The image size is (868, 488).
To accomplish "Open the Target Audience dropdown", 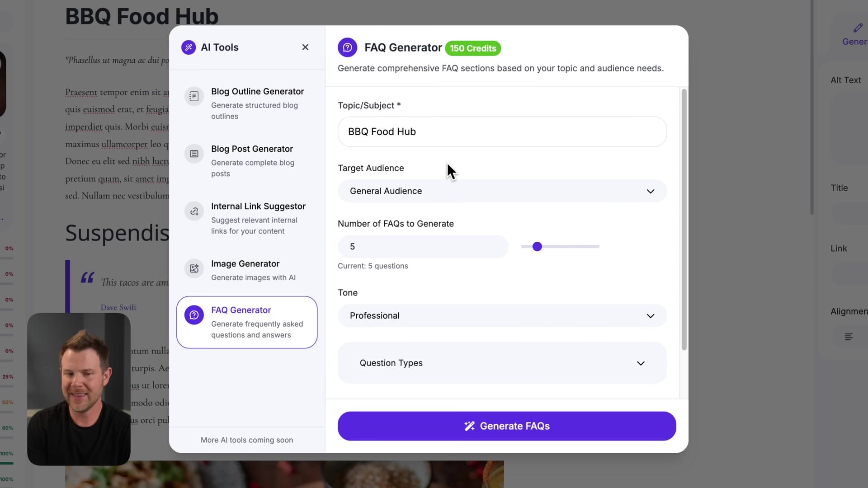I will pyautogui.click(x=502, y=191).
